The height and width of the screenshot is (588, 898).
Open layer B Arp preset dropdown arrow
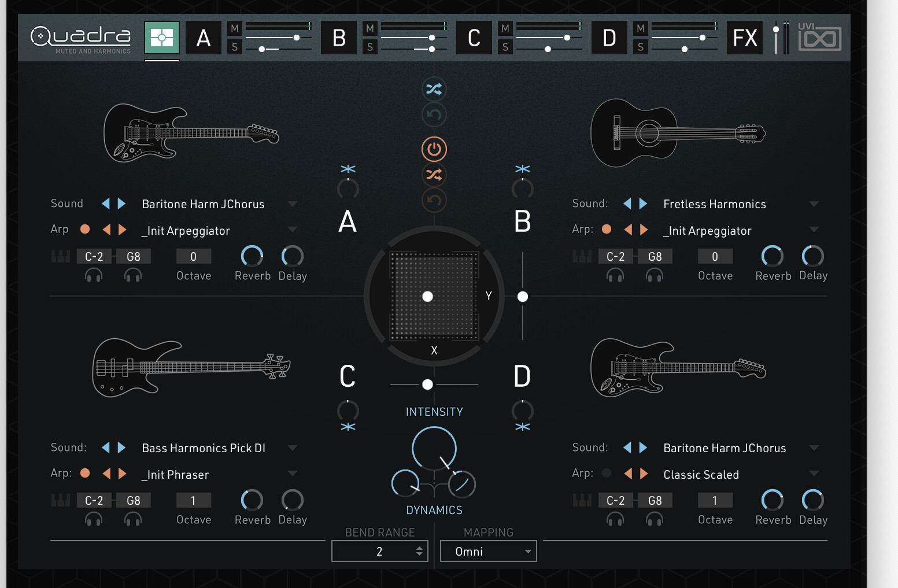pos(814,230)
